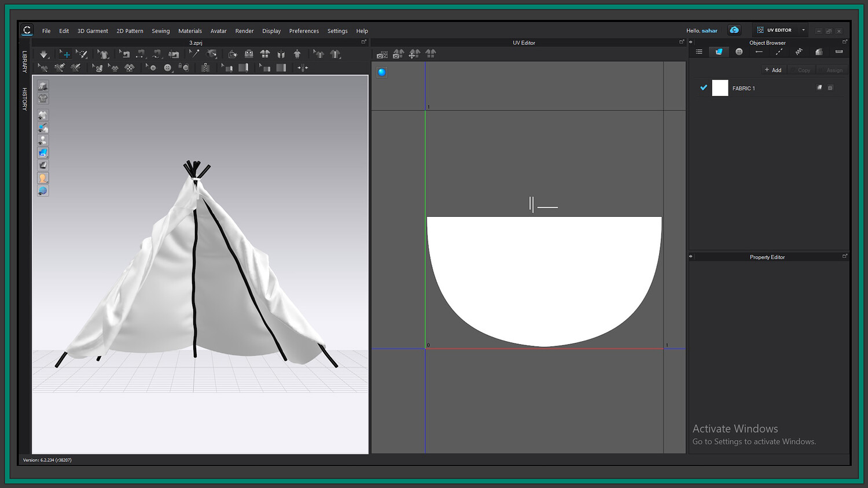Viewport: 868px width, 488px height.
Task: Expand the LIBRARY side panel
Action: point(25,61)
